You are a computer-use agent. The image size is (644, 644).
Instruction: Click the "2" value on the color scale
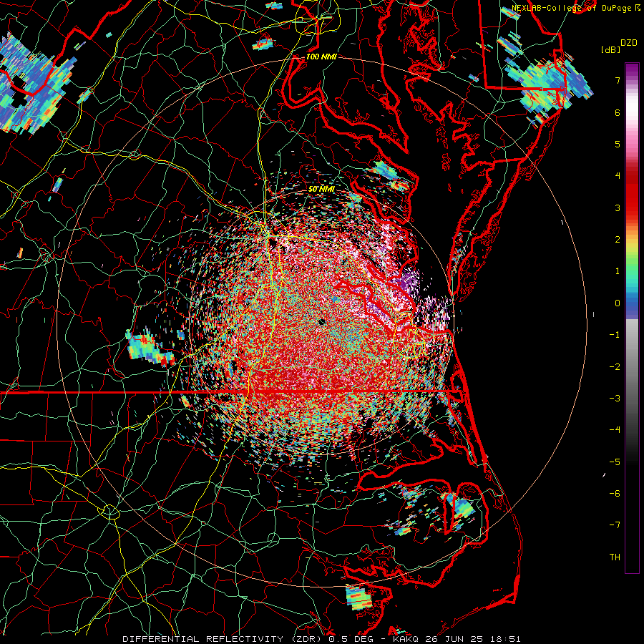(x=618, y=240)
